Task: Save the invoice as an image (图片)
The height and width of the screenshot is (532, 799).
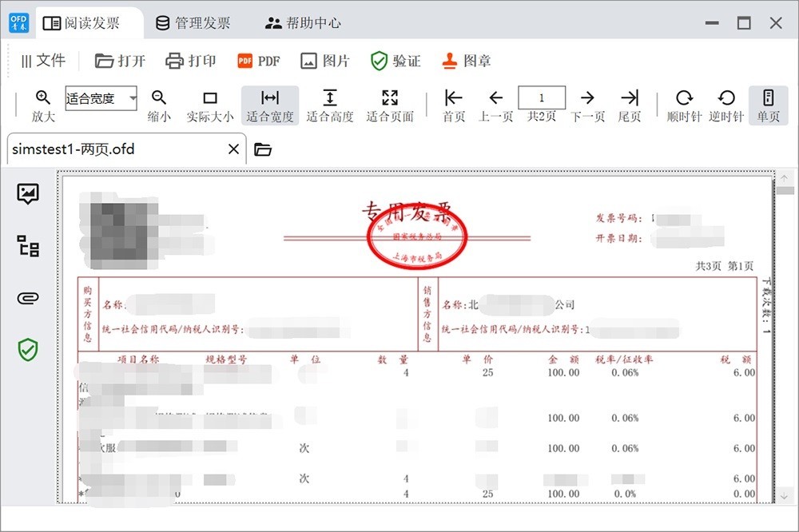Action: coord(325,60)
